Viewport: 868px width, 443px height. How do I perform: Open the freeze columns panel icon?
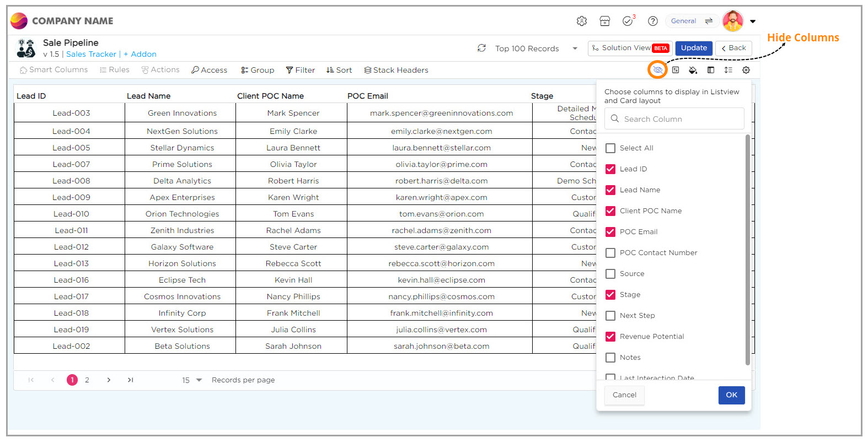pyautogui.click(x=711, y=70)
